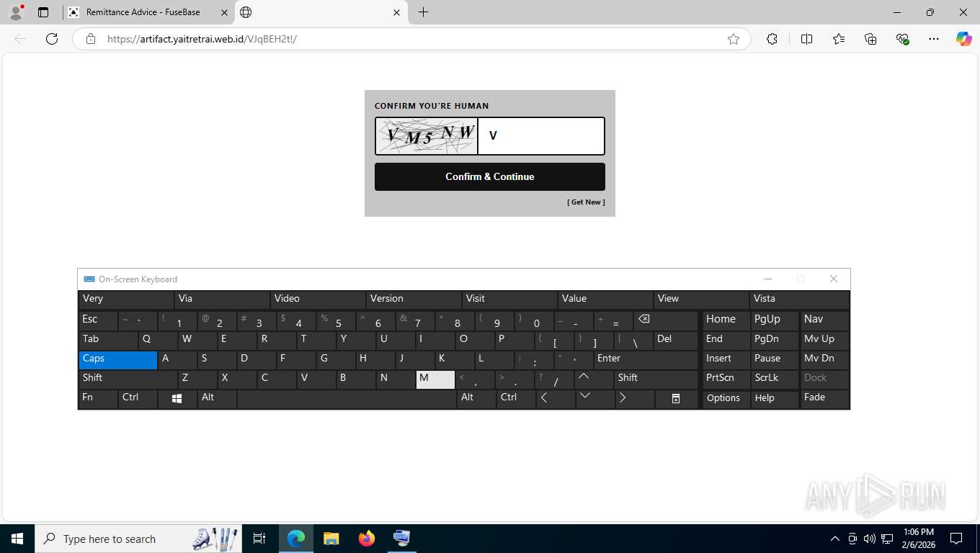Open the Extensions puzzle icon
Image resolution: width=980 pixels, height=553 pixels.
772,39
